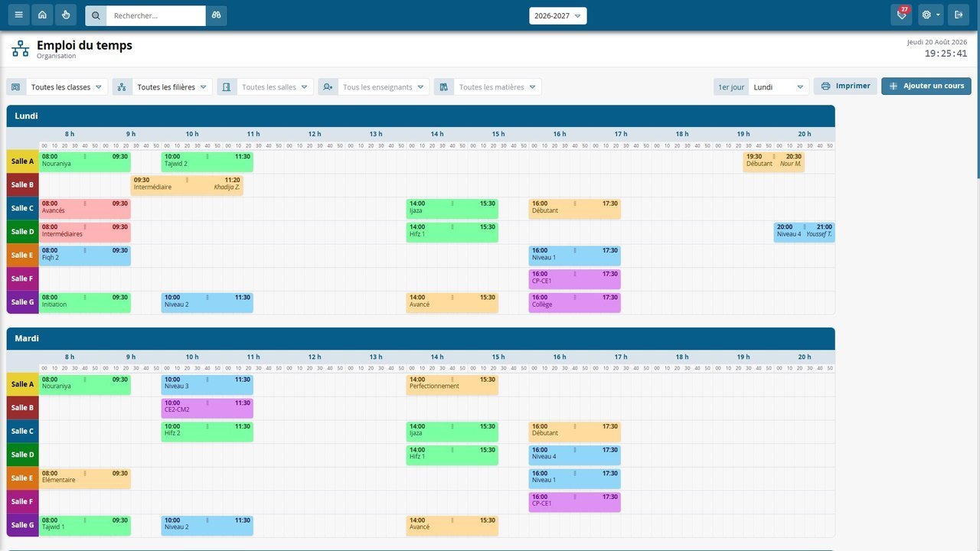The image size is (980, 551).
Task: Open Lundi Débutant Nour M. evening course
Action: click(773, 161)
